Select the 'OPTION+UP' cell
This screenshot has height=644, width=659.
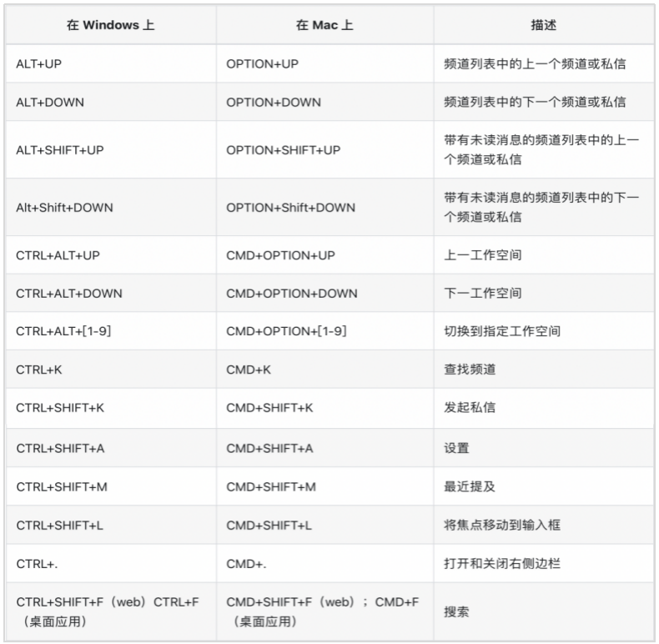(324, 63)
